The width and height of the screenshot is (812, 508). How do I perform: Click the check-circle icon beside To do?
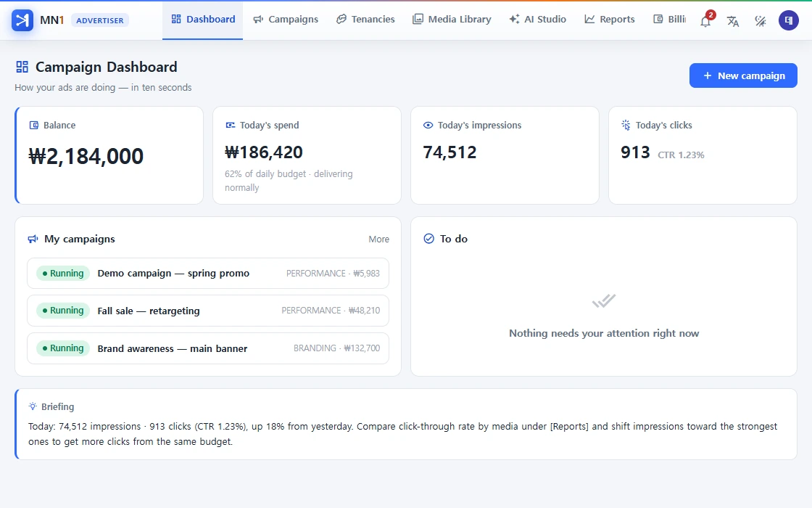428,239
